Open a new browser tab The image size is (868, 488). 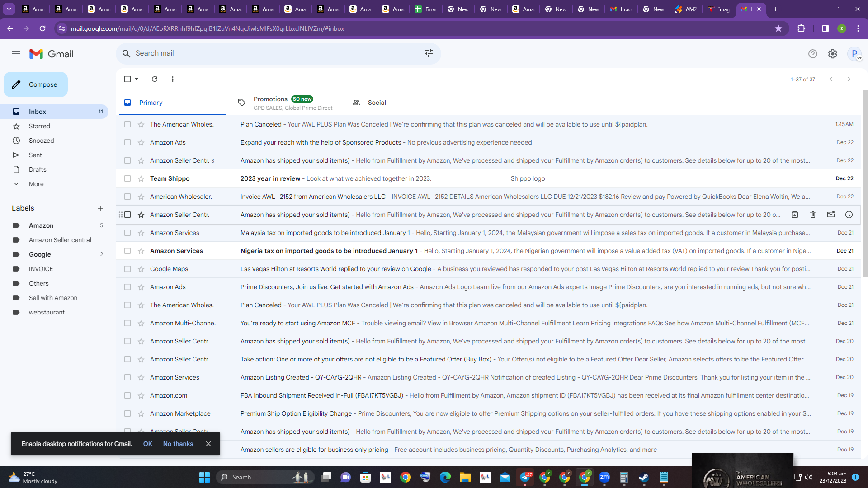tap(775, 9)
